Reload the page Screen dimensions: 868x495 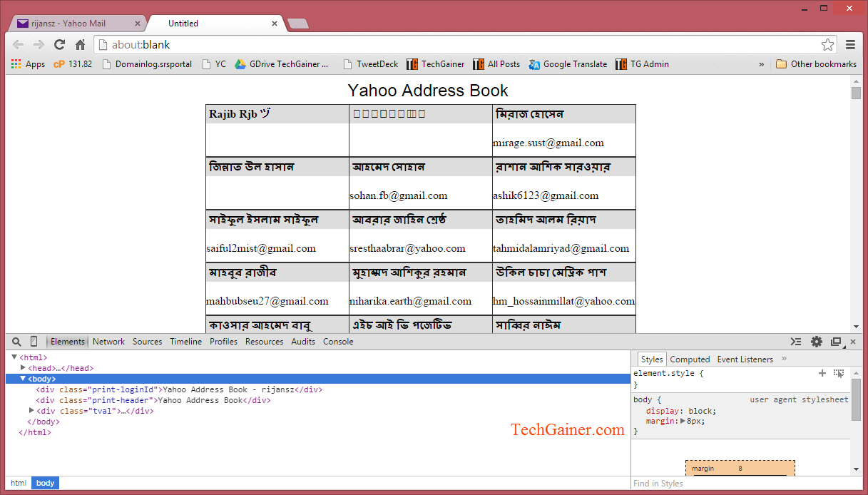click(x=60, y=44)
